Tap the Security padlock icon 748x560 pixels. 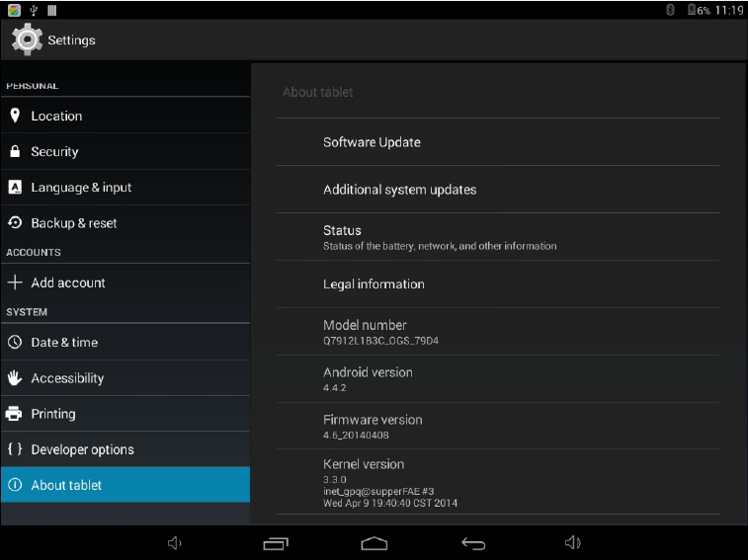15,151
